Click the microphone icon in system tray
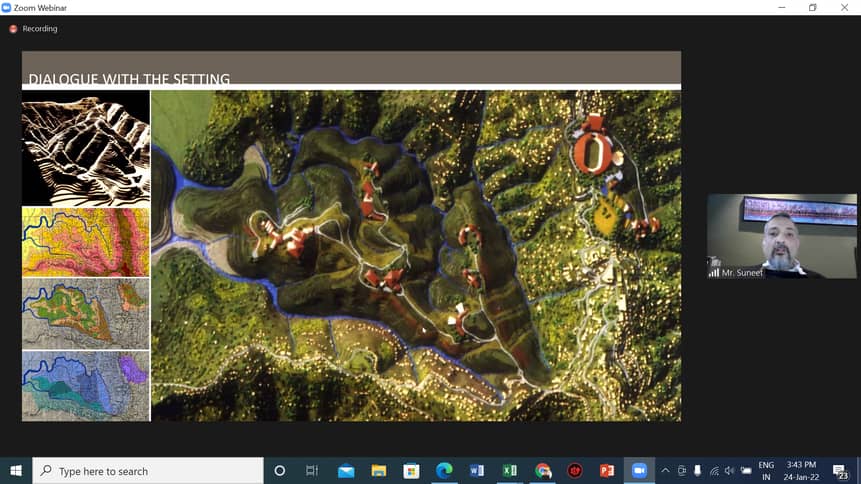Screen dimensions: 861x484 pyautogui.click(x=698, y=471)
